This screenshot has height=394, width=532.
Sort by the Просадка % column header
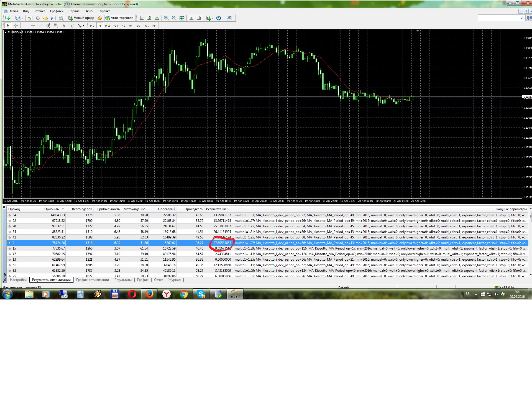click(x=191, y=209)
